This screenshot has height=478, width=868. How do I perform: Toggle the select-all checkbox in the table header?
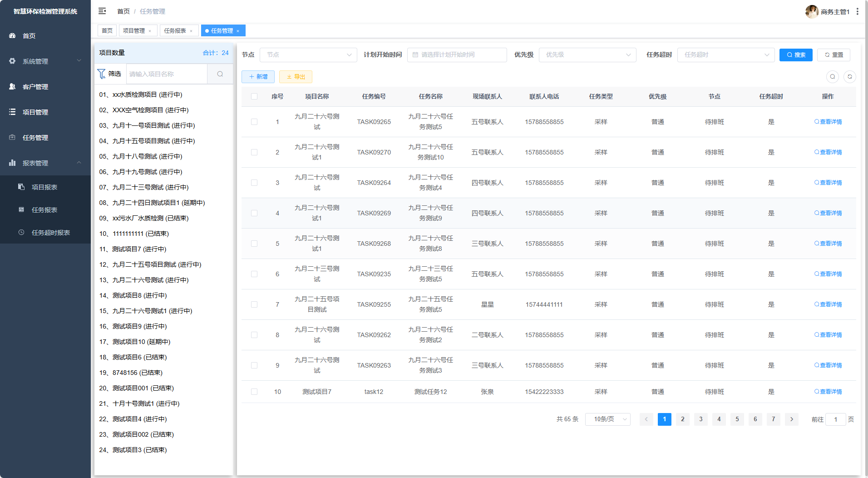click(x=254, y=96)
